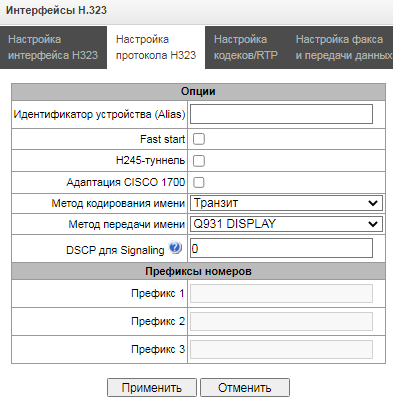
Task: Focus the Префикс 3 text box
Action: (x=281, y=349)
